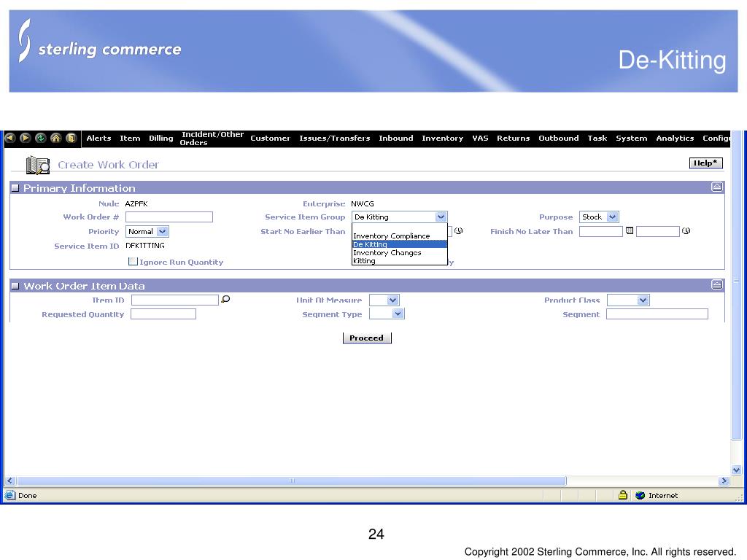Click the Help button
This screenshot has width=747, height=560.
point(705,163)
